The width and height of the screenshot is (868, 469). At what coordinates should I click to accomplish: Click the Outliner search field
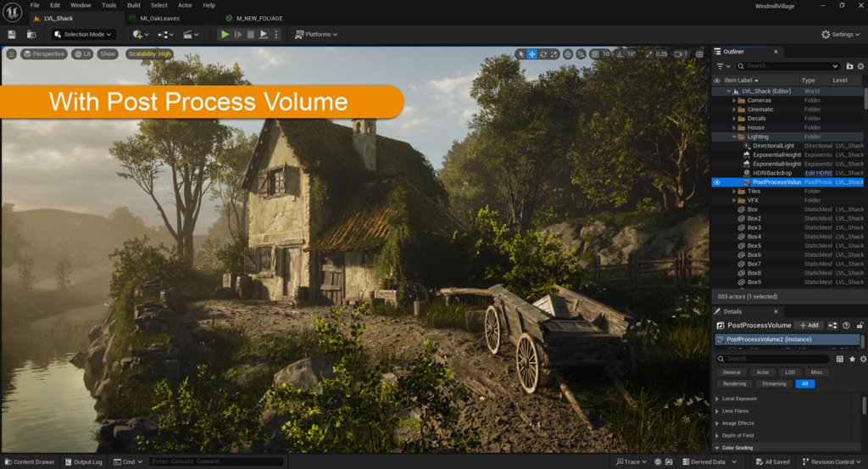click(787, 66)
